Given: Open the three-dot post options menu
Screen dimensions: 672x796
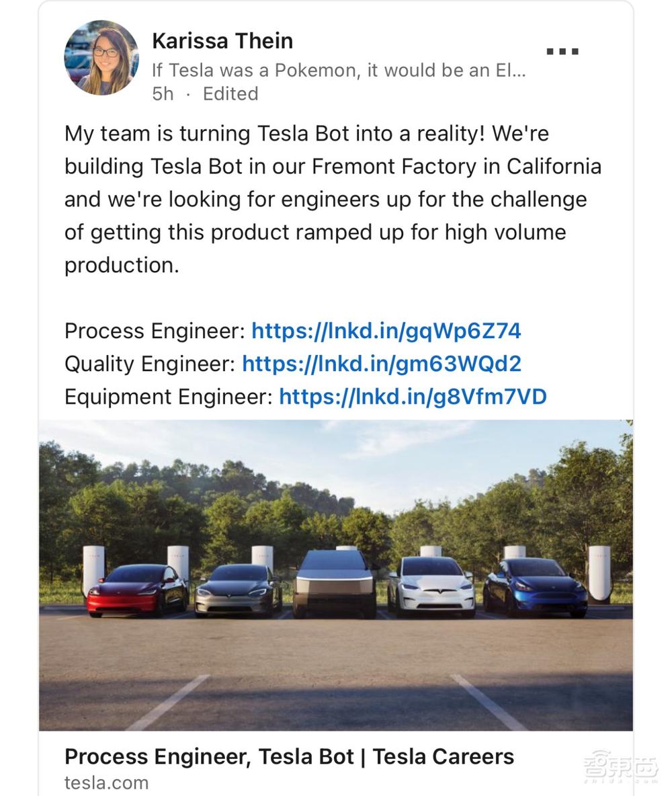Looking at the screenshot, I should tap(562, 51).
